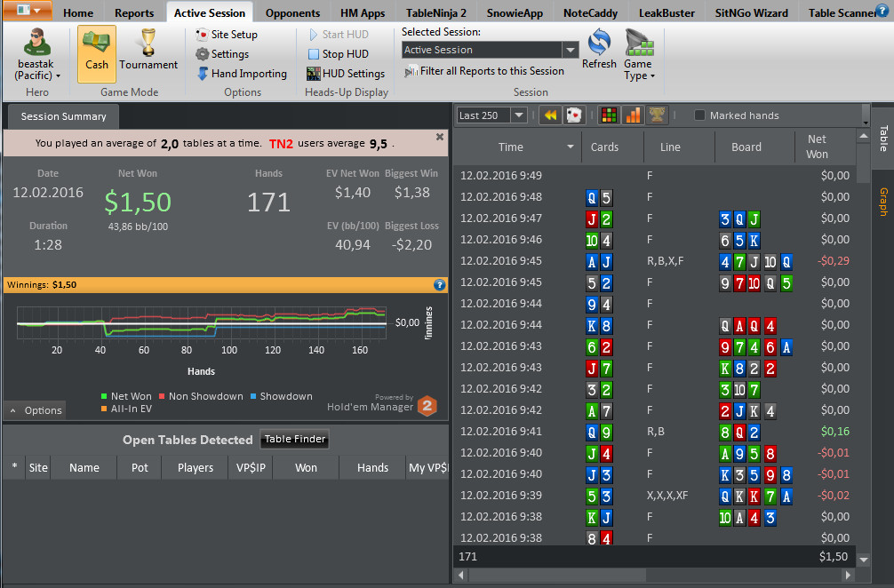The image size is (894, 588).
Task: Open the Selected Session dropdown
Action: tap(571, 50)
